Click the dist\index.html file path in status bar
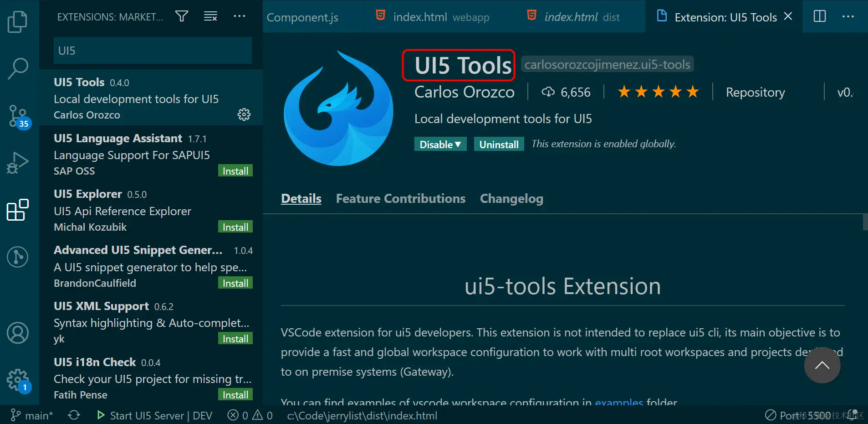Image resolution: width=868 pixels, height=424 pixels. click(x=362, y=415)
